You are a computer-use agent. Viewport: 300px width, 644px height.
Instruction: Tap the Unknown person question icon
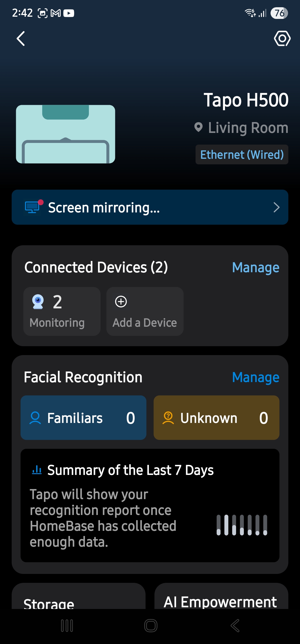click(168, 418)
